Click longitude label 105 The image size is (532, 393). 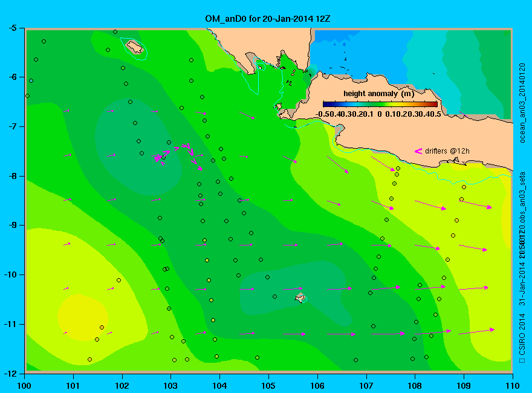pyautogui.click(x=268, y=386)
